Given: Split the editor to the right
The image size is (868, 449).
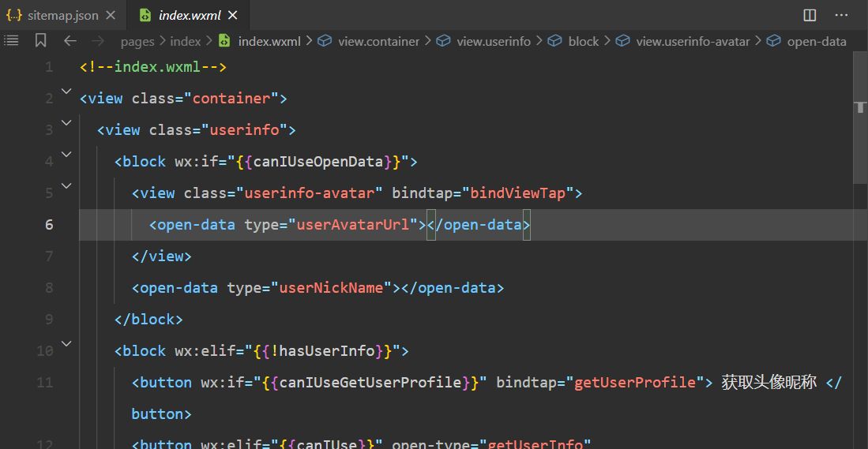Looking at the screenshot, I should [810, 15].
